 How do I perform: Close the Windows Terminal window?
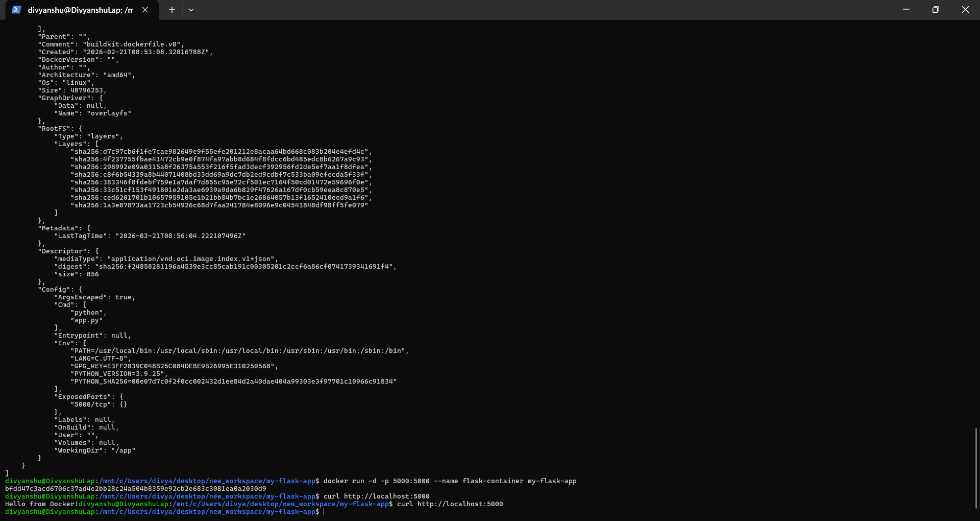[x=965, y=10]
